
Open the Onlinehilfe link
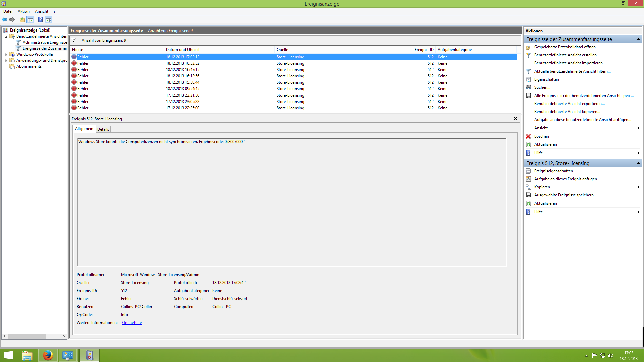pos(131,323)
